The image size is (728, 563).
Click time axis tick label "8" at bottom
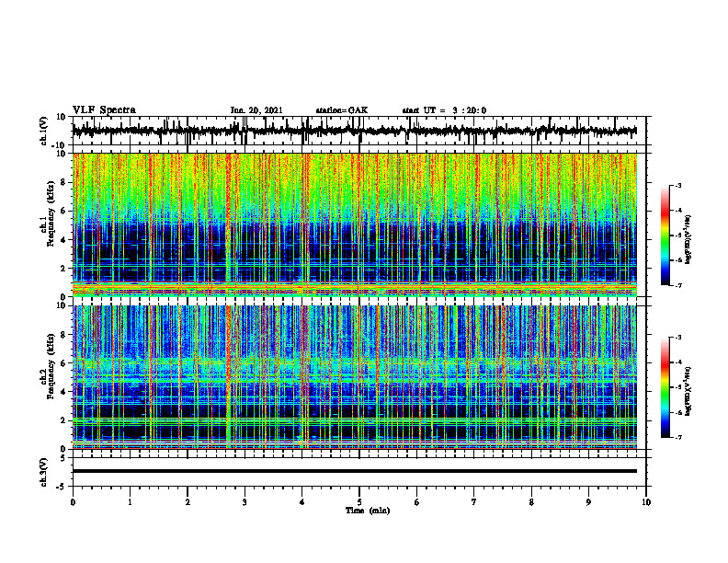531,502
